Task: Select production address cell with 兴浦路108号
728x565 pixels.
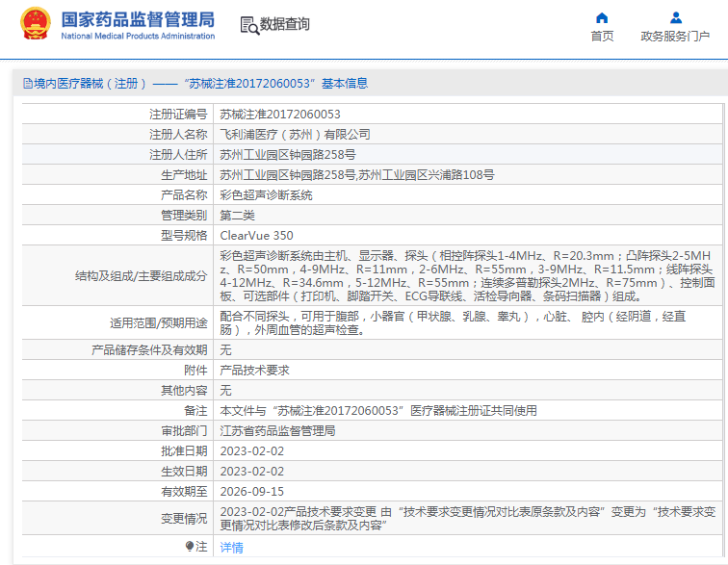Action: [357, 175]
